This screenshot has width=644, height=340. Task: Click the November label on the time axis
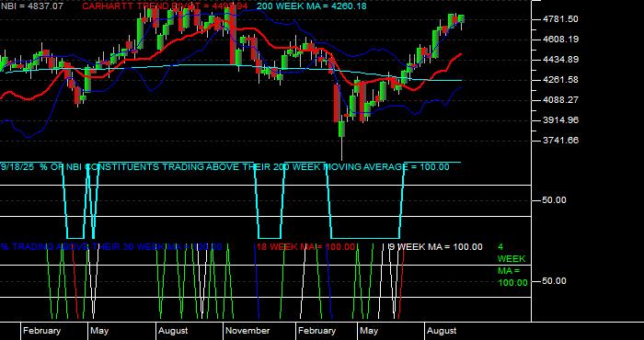(x=247, y=331)
